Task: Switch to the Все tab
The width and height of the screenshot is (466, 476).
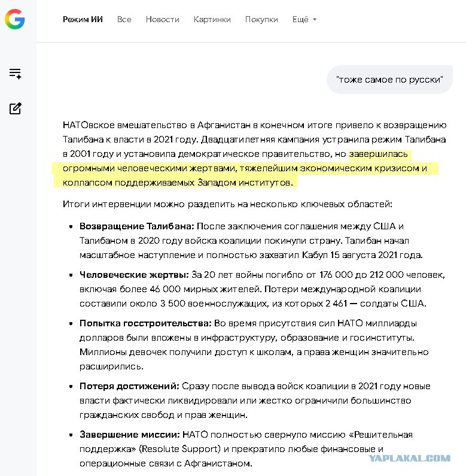Action: (x=124, y=19)
